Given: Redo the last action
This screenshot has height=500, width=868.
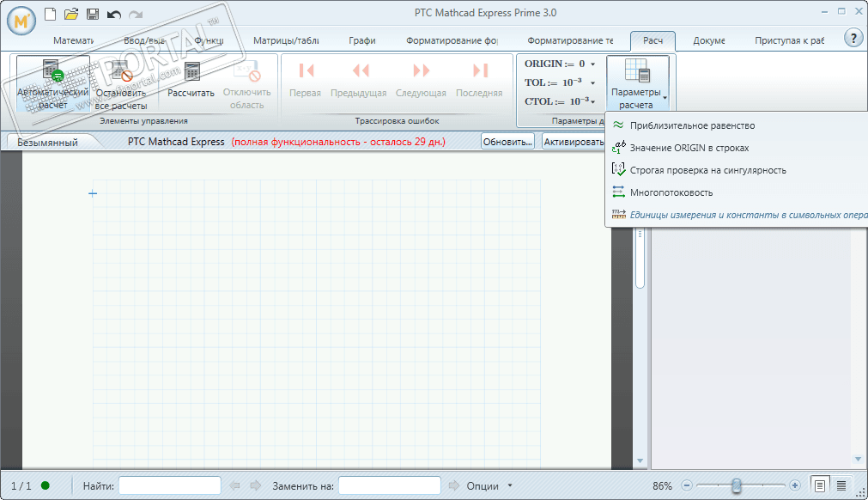Looking at the screenshot, I should click(136, 15).
